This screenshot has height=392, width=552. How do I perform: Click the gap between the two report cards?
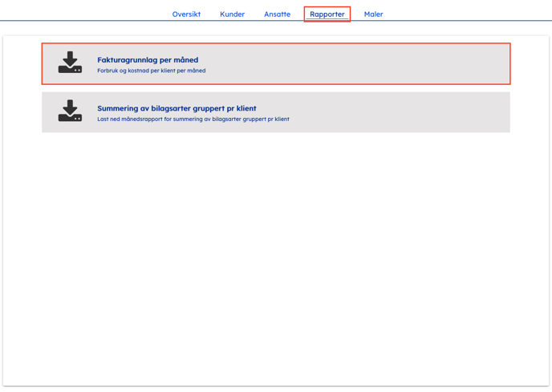tap(276, 88)
